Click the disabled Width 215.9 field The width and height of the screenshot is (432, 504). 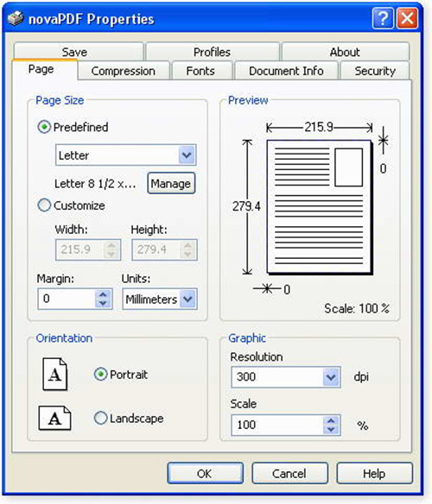pyautogui.click(x=88, y=249)
